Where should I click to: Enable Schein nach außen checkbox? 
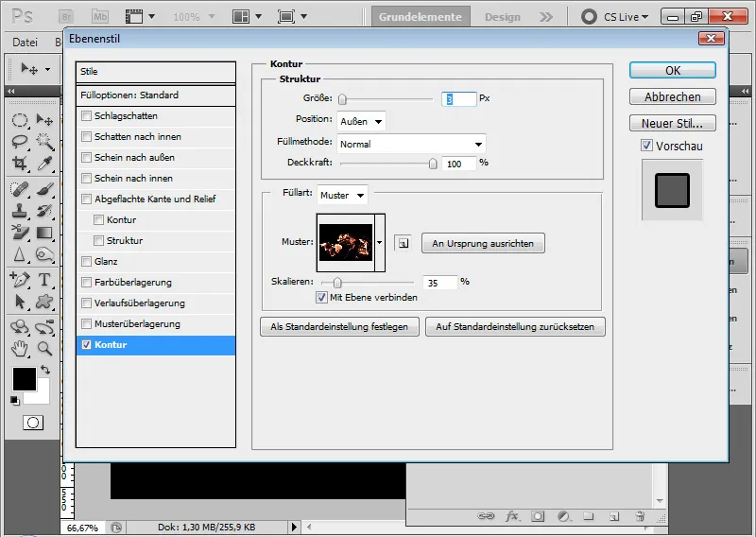pos(86,157)
